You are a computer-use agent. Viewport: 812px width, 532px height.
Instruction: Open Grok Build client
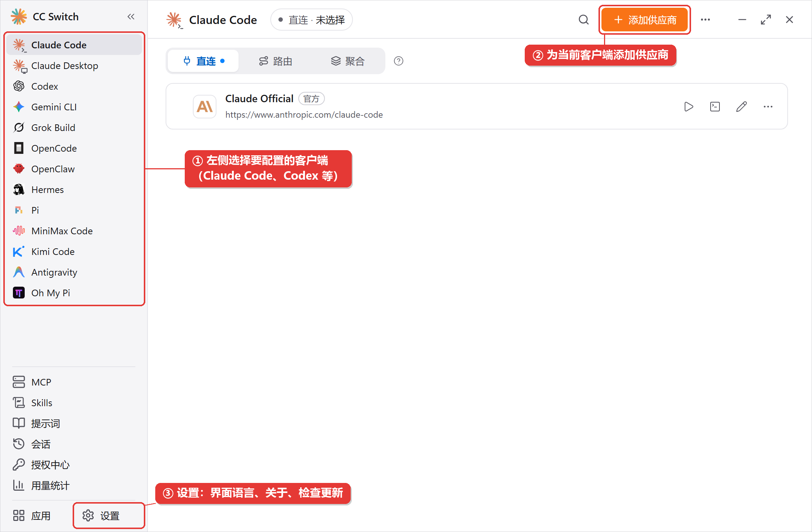[74, 128]
